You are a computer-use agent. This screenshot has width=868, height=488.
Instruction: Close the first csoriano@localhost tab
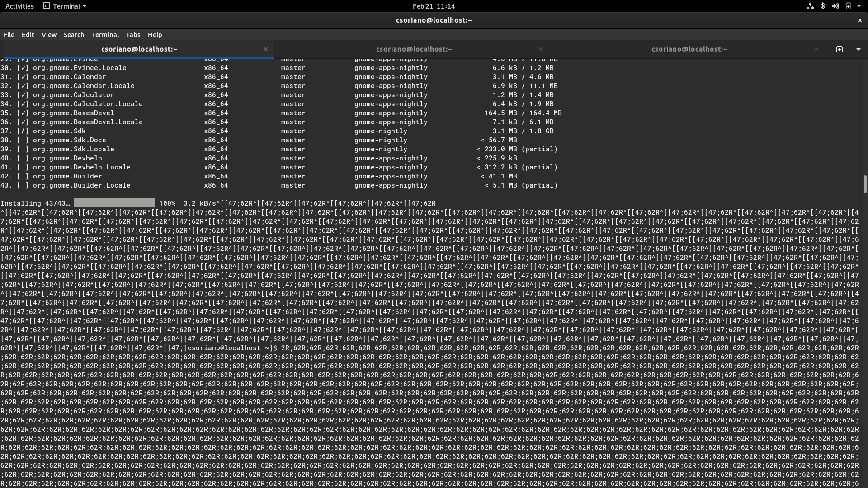266,49
